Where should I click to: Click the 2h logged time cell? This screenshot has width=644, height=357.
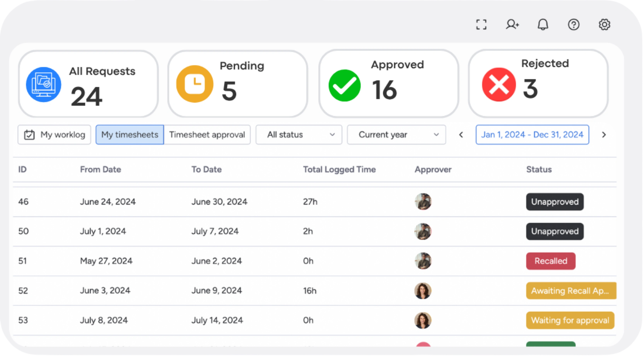tap(308, 232)
